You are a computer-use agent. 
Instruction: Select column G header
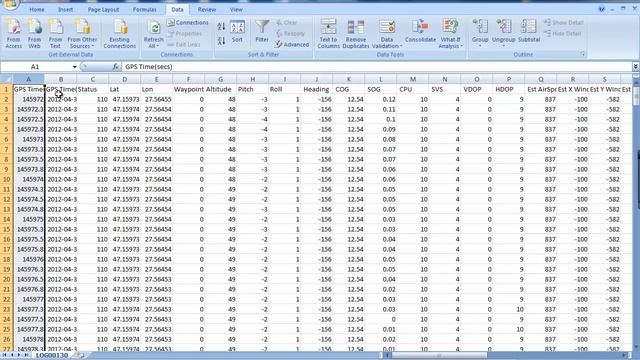(220, 79)
